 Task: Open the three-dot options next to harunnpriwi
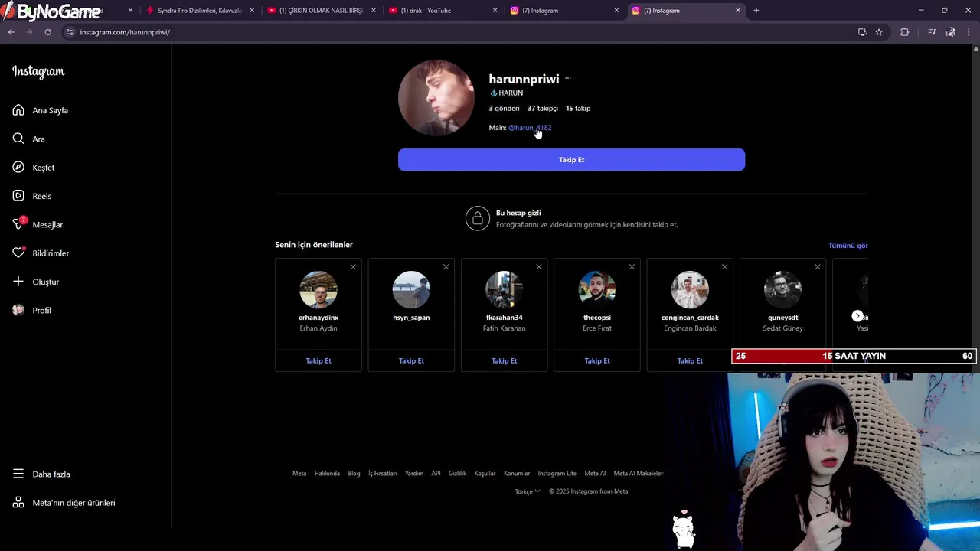coord(568,79)
